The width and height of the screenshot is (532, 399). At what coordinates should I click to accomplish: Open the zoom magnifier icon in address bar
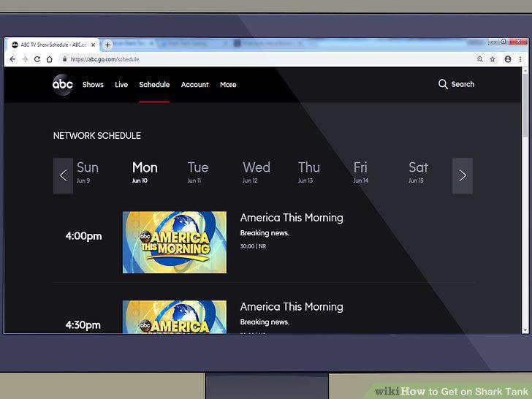[x=480, y=59]
